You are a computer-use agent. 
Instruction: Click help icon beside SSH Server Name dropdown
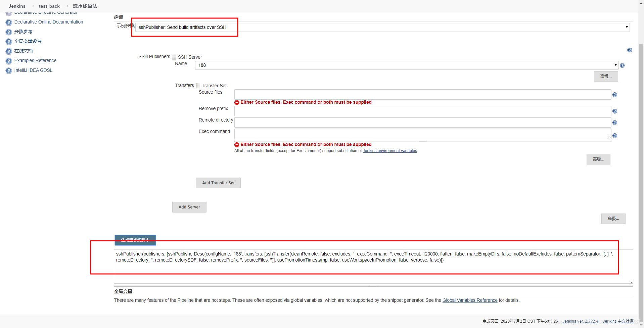pyautogui.click(x=622, y=65)
